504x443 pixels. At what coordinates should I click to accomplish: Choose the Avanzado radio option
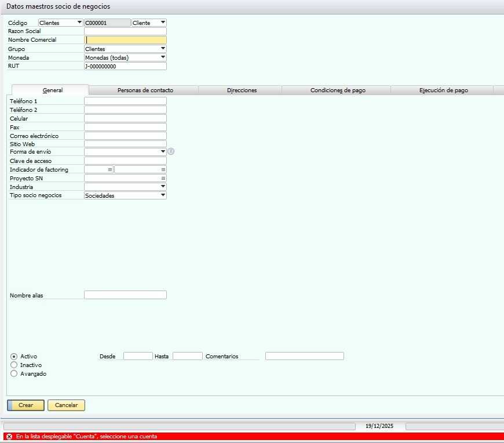coord(14,373)
